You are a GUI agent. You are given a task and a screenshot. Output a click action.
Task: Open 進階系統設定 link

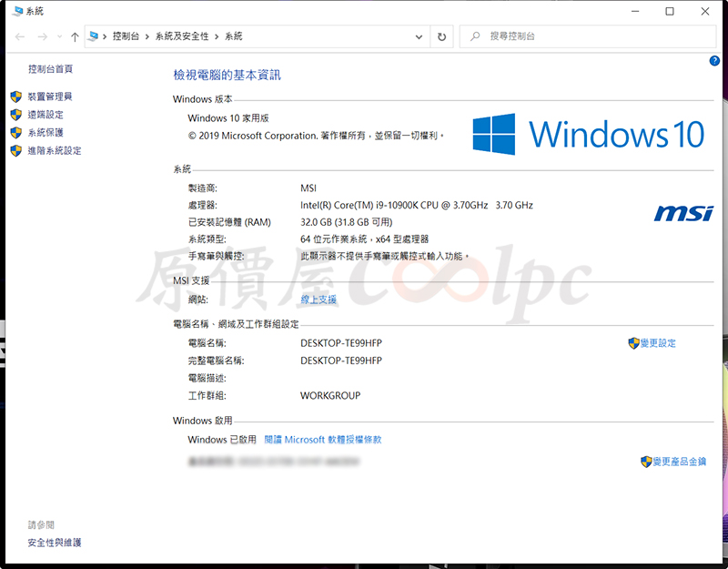tap(55, 151)
